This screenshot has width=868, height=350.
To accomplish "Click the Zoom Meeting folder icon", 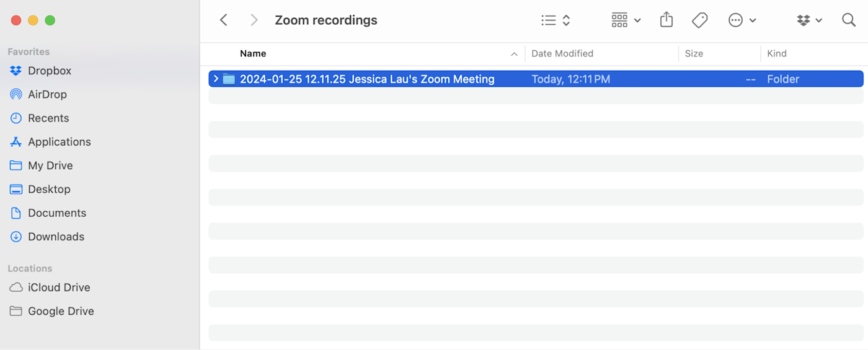I will [229, 79].
